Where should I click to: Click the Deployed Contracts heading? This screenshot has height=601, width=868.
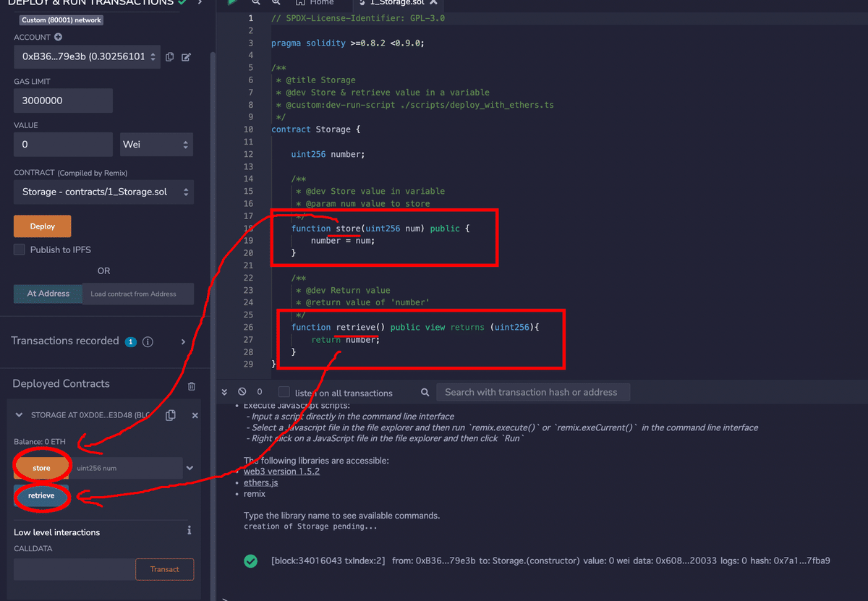tap(61, 383)
